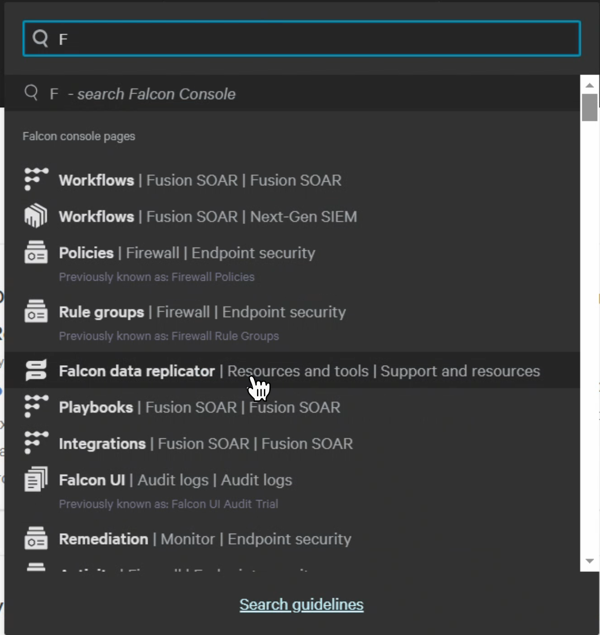The width and height of the screenshot is (600, 635).
Task: Click the Endpoint security icon beside Remediation
Action: (x=36, y=538)
